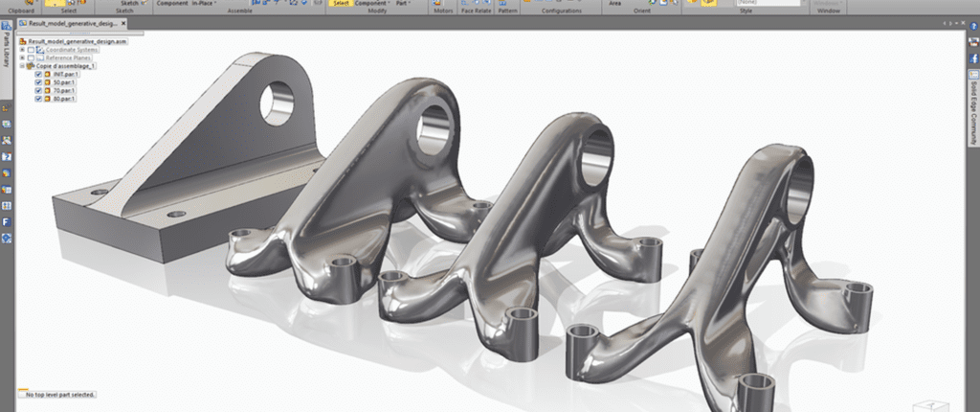This screenshot has width=980, height=412.
Task: Select the 50.par:1 part name
Action: [64, 82]
